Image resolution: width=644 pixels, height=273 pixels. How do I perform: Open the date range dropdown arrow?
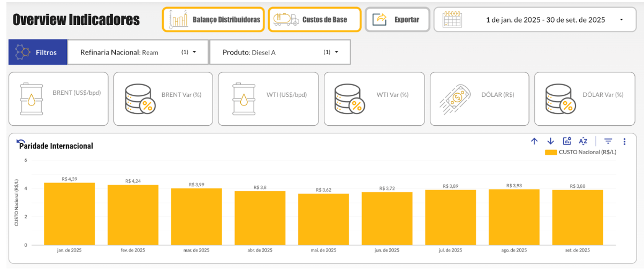tap(621, 20)
